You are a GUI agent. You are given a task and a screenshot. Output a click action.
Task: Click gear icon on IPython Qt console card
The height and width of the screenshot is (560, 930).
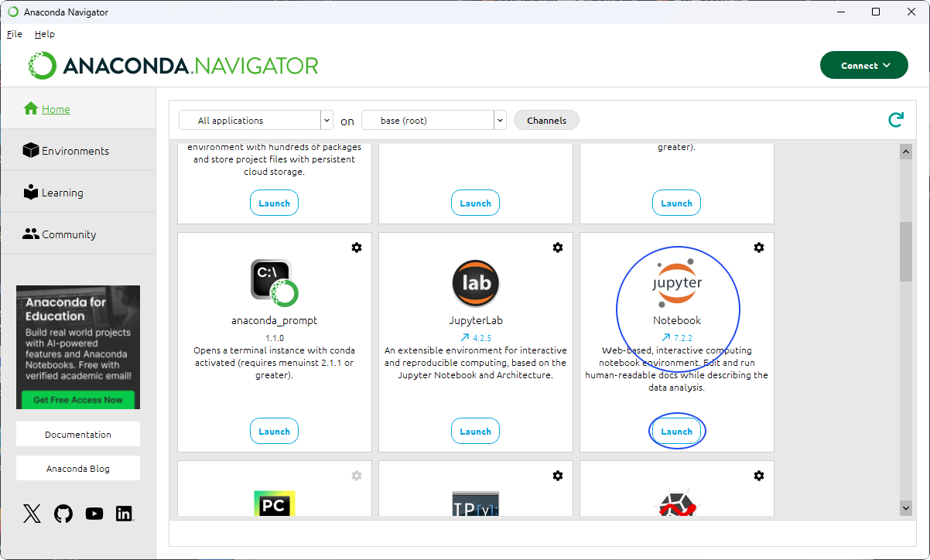[558, 476]
